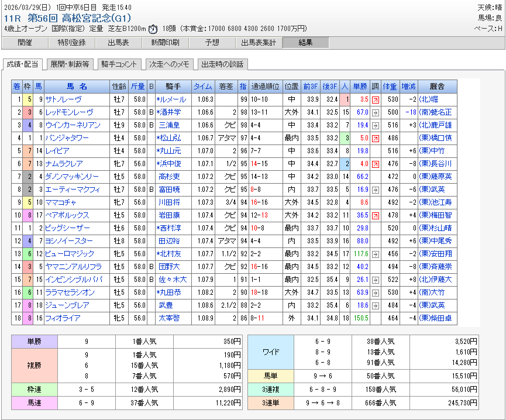Sort by 単勝 column header

(360, 87)
